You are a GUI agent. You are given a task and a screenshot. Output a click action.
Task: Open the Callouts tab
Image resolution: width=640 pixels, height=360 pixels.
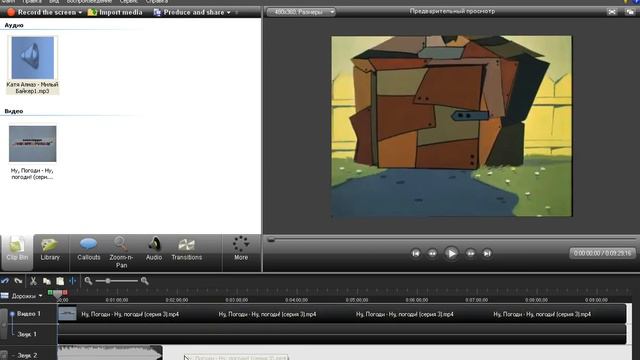(x=89, y=250)
